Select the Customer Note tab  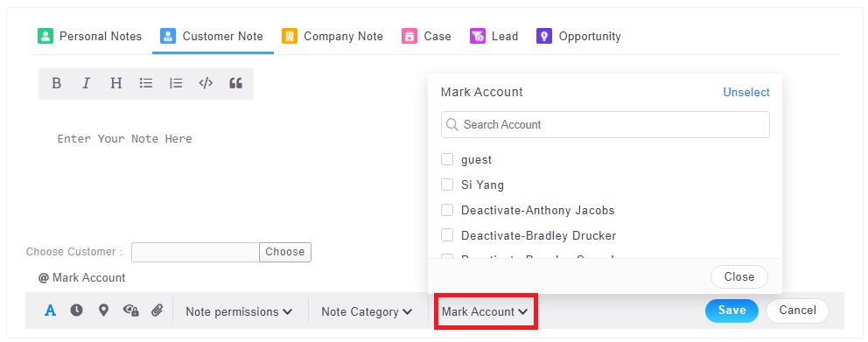tap(213, 37)
